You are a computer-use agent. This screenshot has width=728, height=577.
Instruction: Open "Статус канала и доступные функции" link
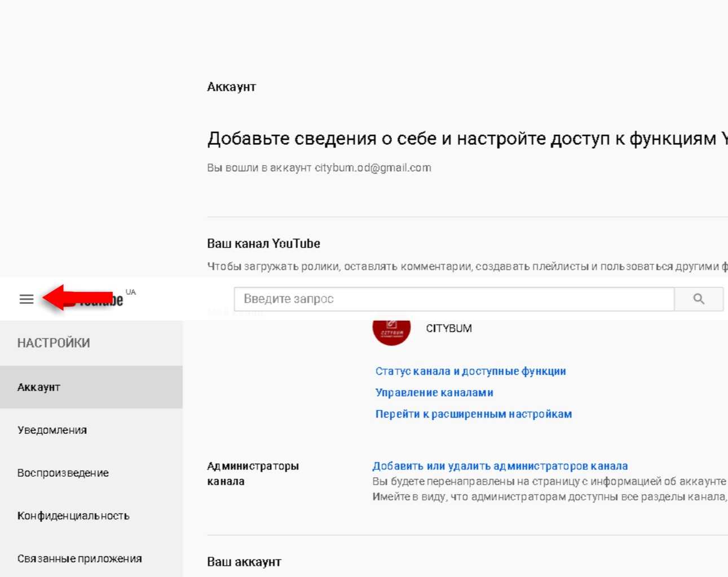point(470,371)
